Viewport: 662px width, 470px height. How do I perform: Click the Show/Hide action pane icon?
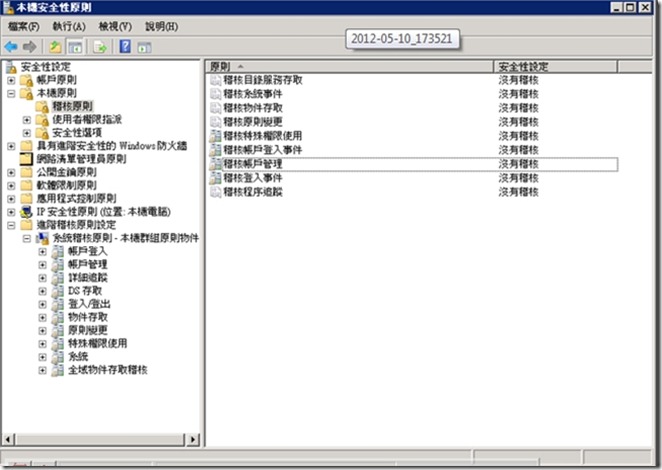click(146, 46)
